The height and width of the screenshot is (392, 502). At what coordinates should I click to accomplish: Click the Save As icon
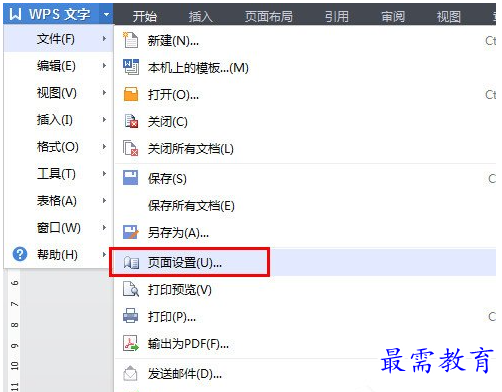[130, 232]
